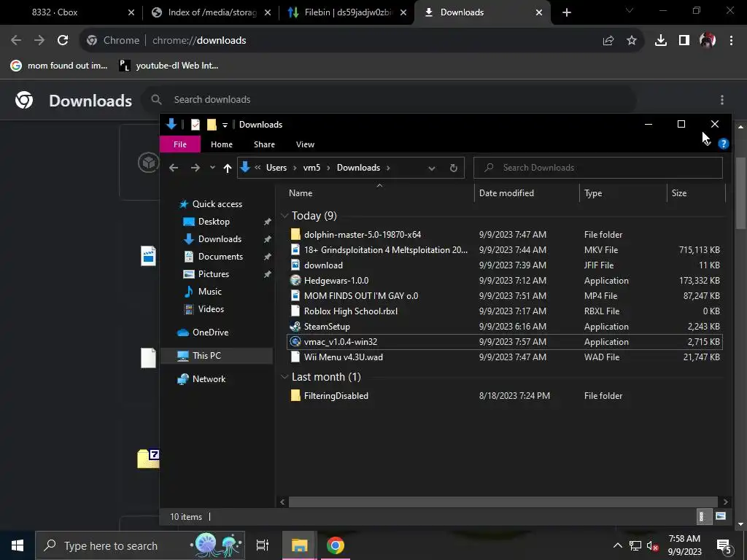Bookmark this page with the star icon
Image resolution: width=747 pixels, height=560 pixels.
(x=632, y=41)
